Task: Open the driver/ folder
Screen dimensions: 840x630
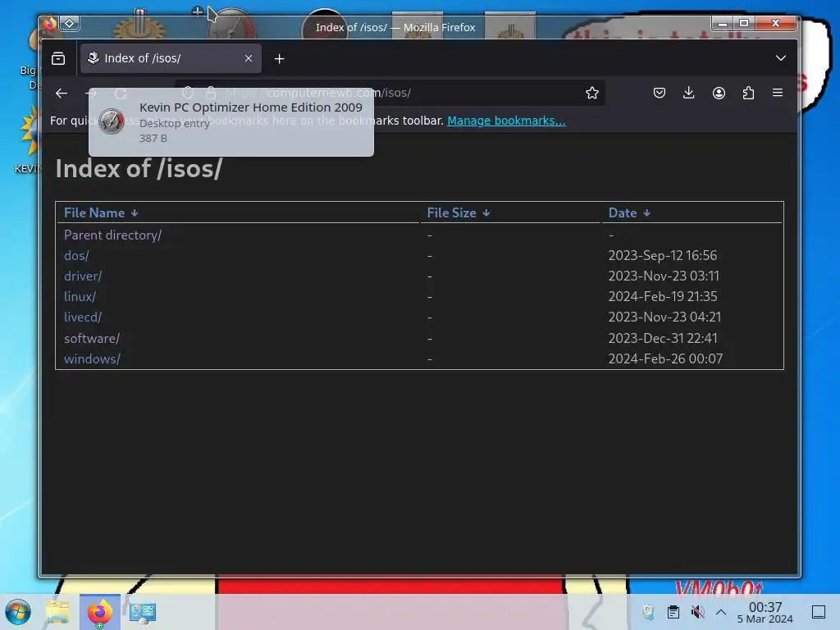Action: coord(83,276)
